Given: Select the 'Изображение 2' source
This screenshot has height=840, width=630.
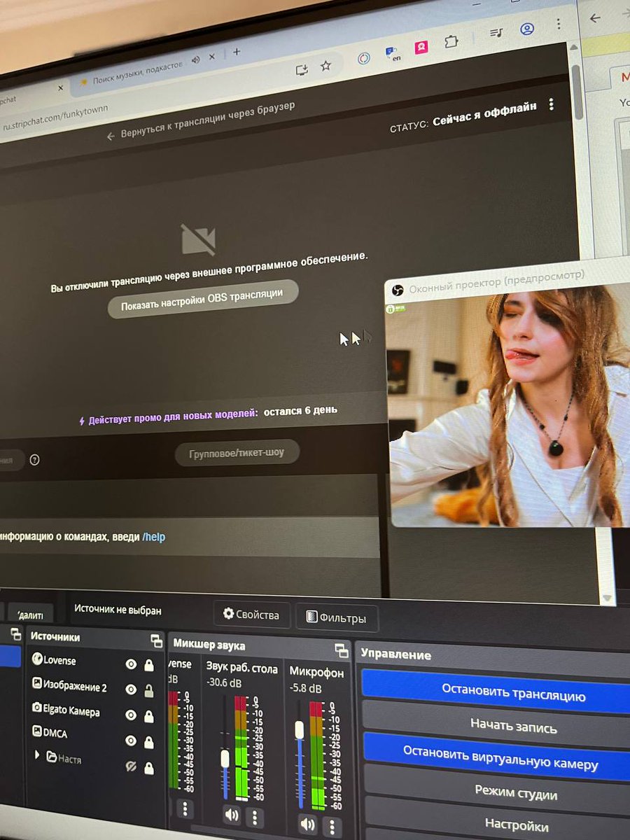Looking at the screenshot, I should pyautogui.click(x=69, y=686).
